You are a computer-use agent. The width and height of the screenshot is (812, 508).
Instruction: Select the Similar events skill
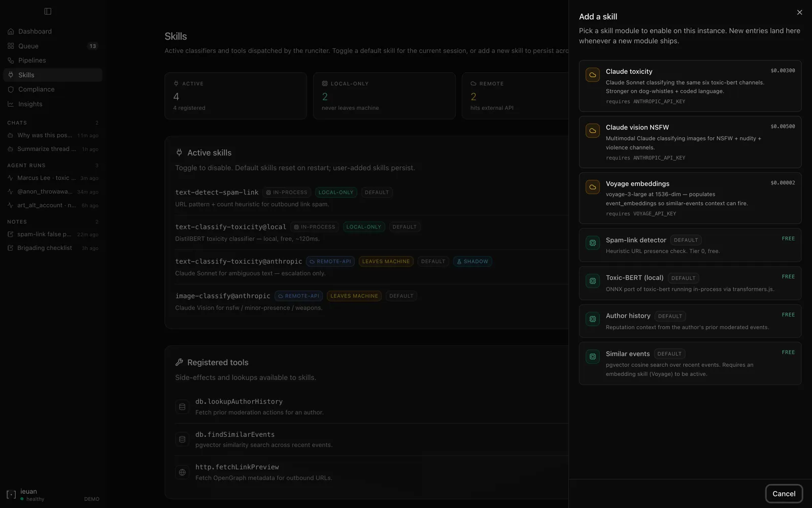690,363
